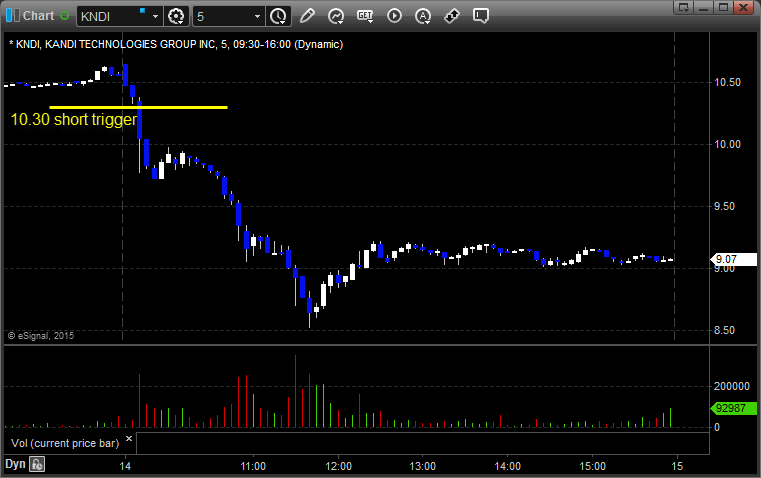The image size is (761, 478).
Task: Open the GET studies menu
Action: tap(365, 16)
